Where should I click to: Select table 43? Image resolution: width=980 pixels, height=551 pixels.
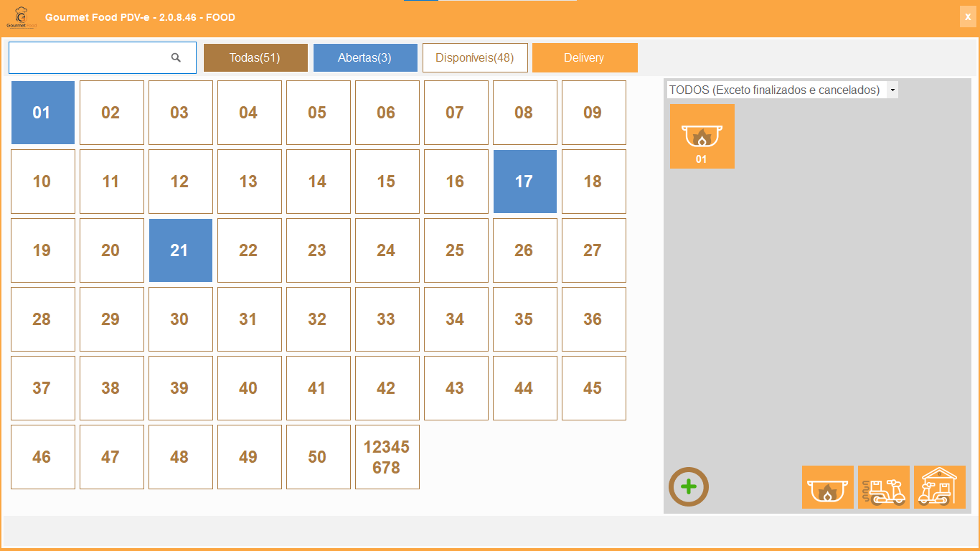(x=456, y=388)
